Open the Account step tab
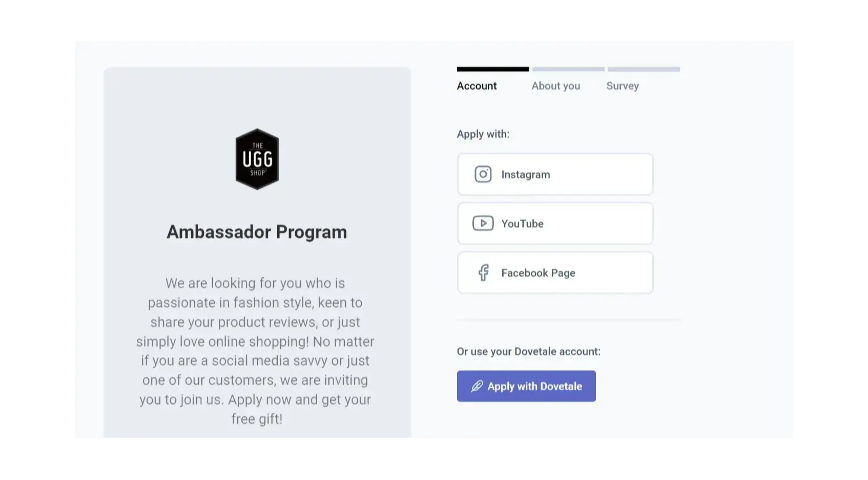This screenshot has height=480, width=868. click(477, 86)
